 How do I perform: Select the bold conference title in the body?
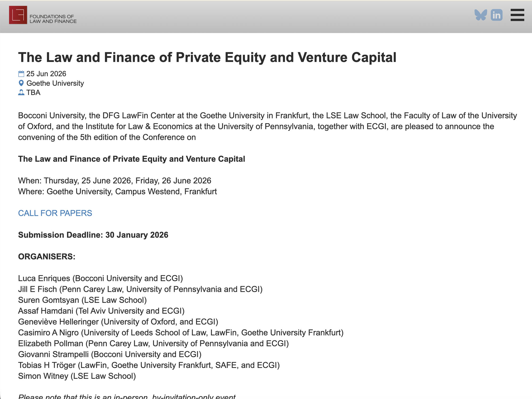point(131,159)
